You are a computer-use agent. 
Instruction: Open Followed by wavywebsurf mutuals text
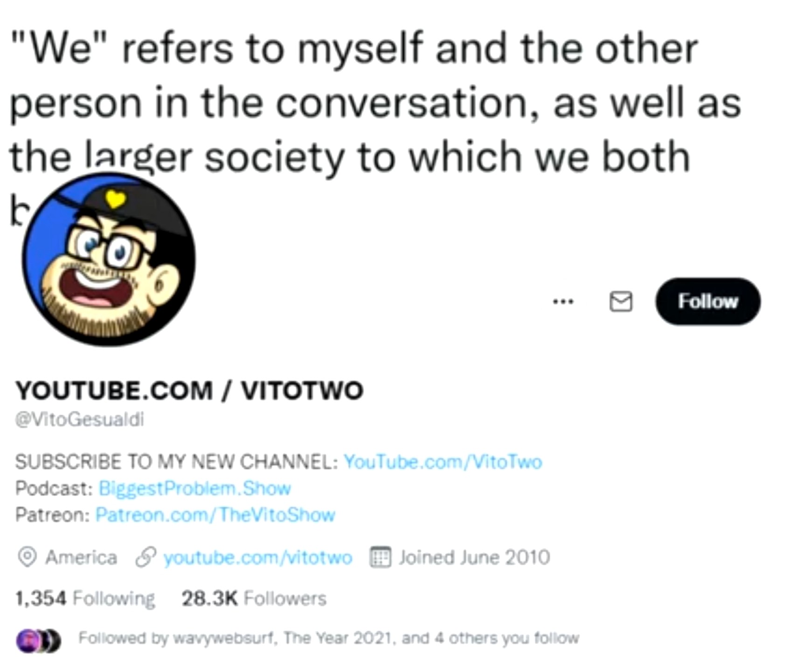pyautogui.click(x=329, y=638)
